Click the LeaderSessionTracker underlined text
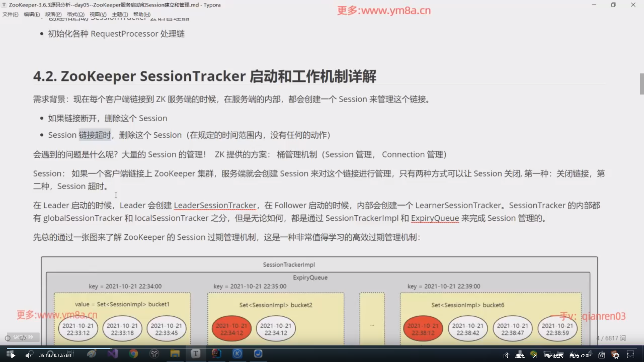The image size is (644, 362). pyautogui.click(x=215, y=205)
